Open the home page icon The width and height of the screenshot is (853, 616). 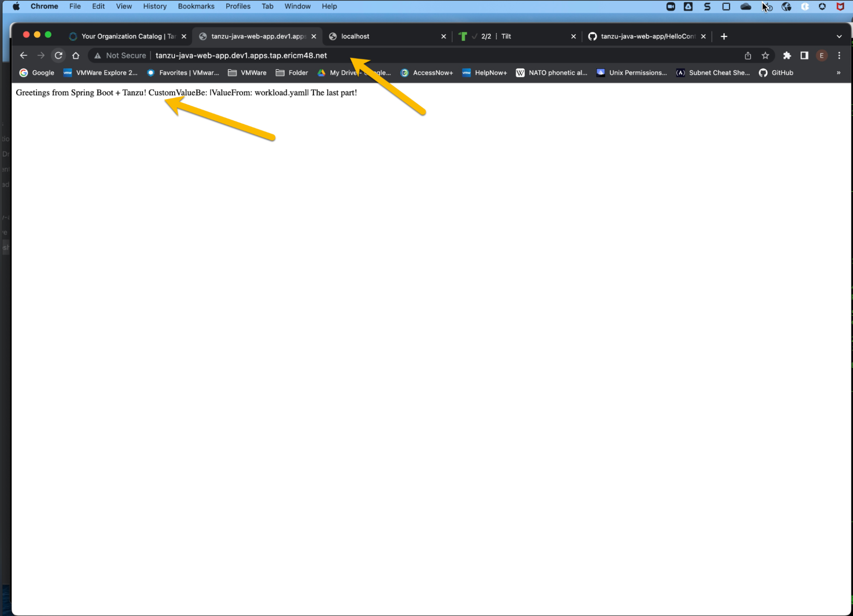[x=76, y=55]
